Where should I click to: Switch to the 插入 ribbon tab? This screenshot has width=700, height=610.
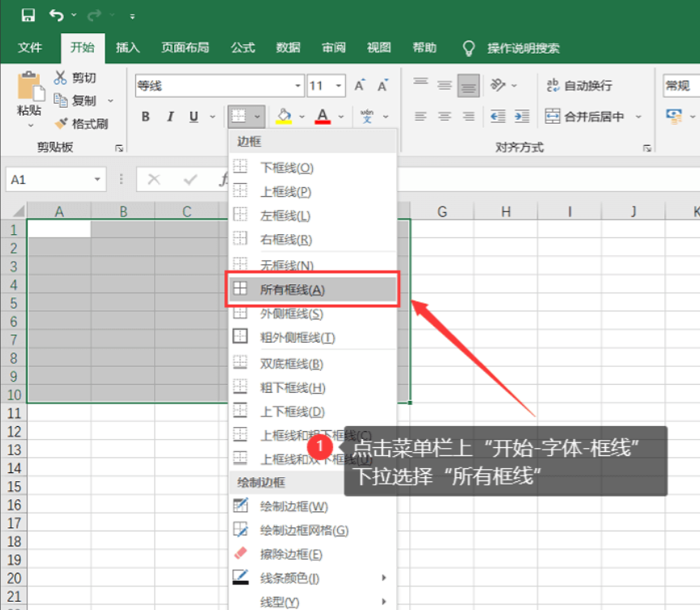coord(128,47)
